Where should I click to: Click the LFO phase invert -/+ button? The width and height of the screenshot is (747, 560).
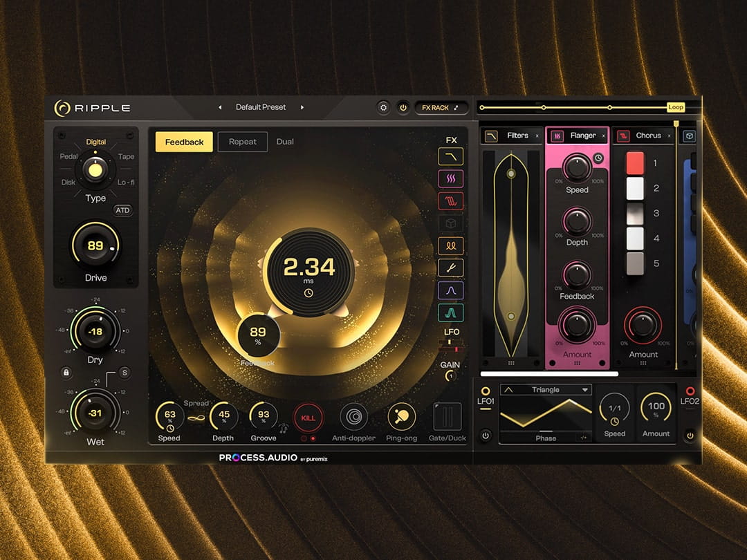pos(584,438)
